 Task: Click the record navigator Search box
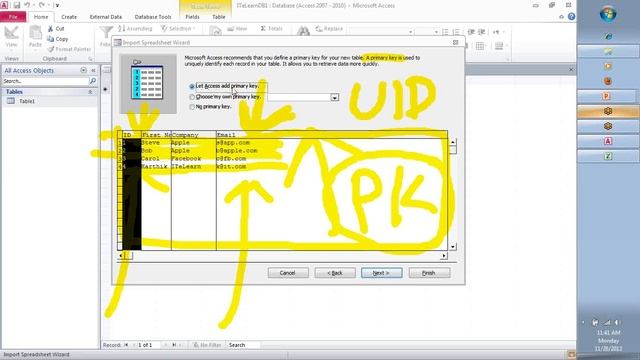243,345
